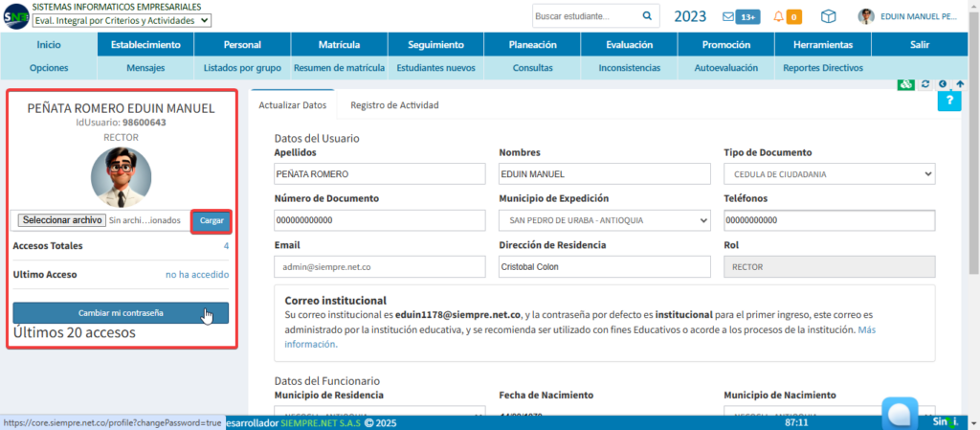Viewport: 980px width, 430px height.
Task: Switch to Actualizar Datos tab
Action: [293, 105]
